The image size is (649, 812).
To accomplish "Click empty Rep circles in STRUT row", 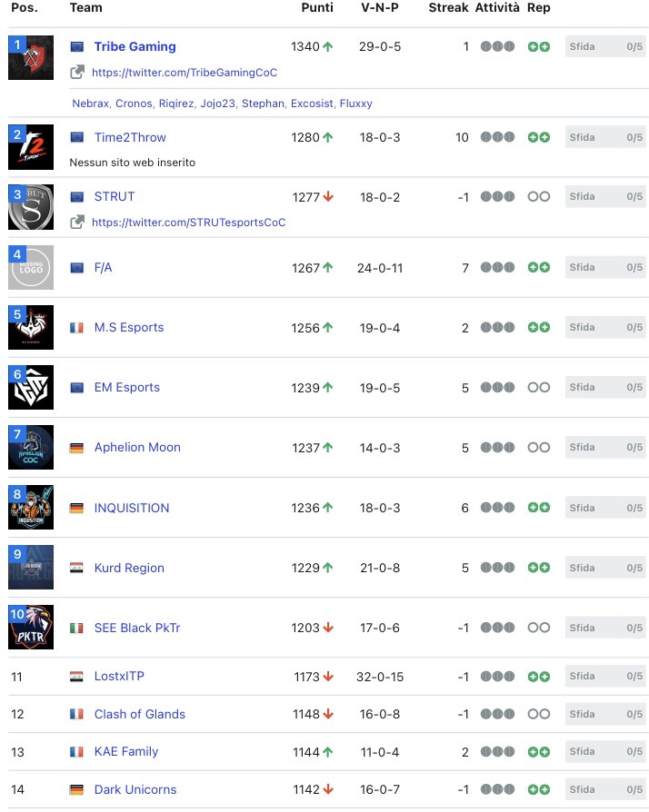I will 539,197.
